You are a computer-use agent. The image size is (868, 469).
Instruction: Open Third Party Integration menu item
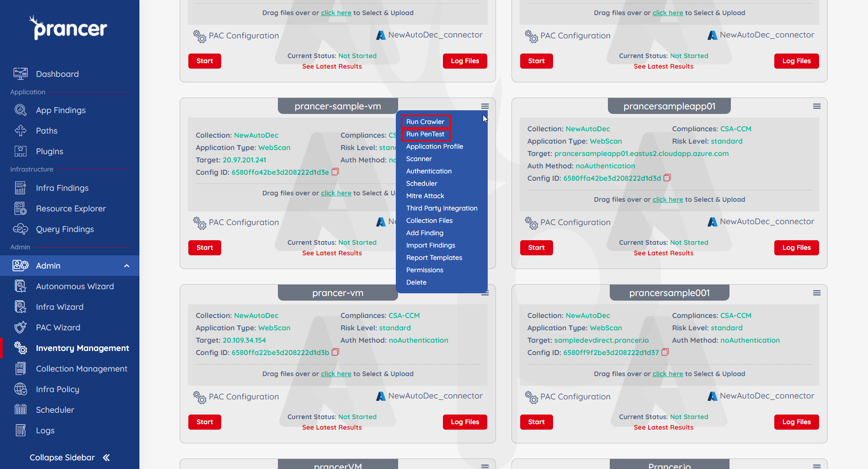[442, 208]
